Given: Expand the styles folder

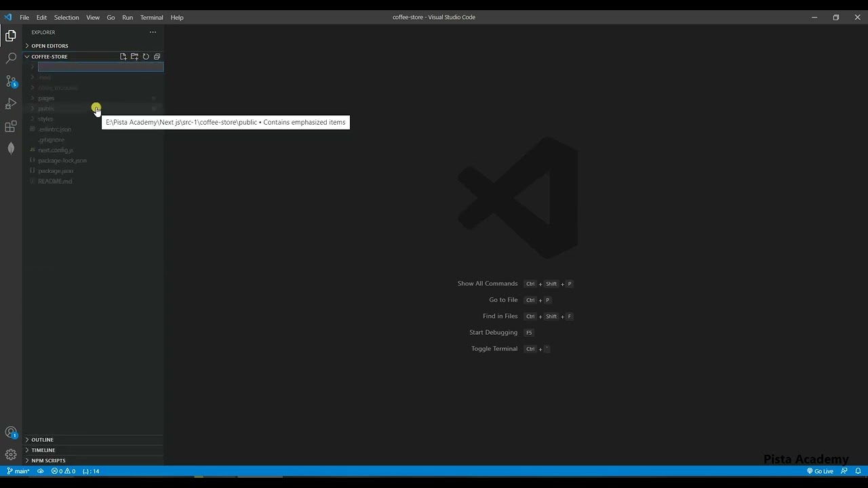Looking at the screenshot, I should coord(93,119).
